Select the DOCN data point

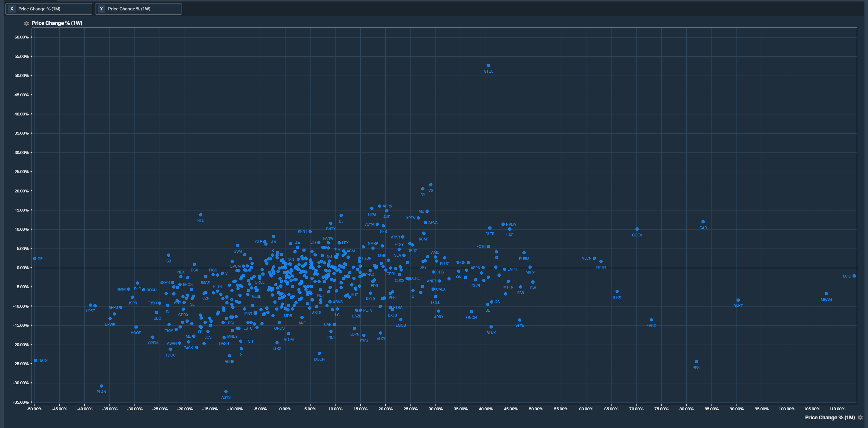click(x=319, y=353)
